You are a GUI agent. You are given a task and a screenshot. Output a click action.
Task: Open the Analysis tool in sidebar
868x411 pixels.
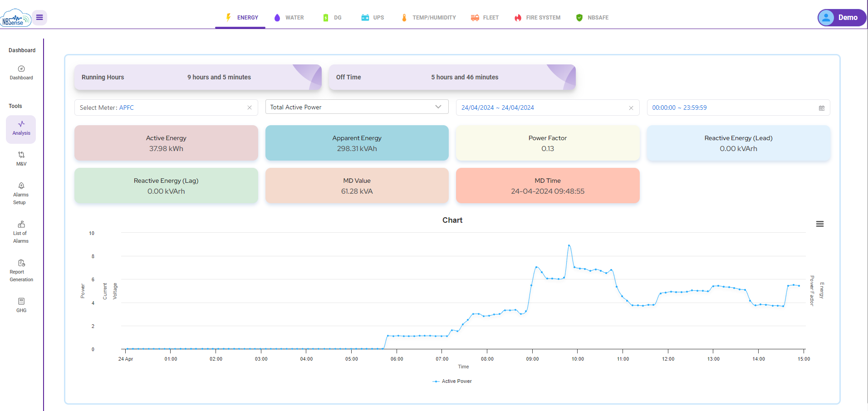(21, 129)
